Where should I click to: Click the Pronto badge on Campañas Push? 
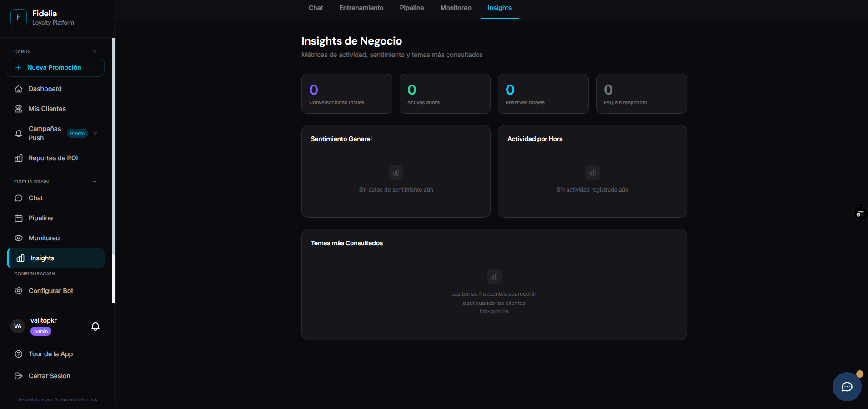[x=77, y=133]
